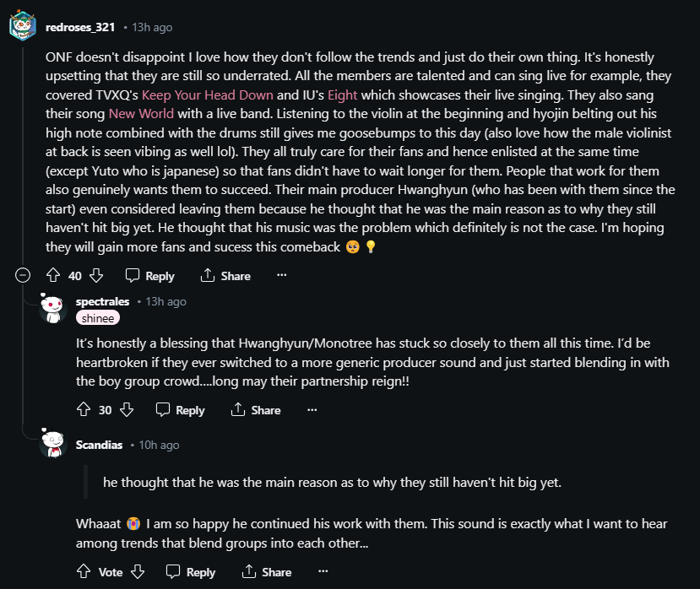The image size is (700, 589).
Task: Open more options on redroses_321 comment
Action: click(282, 275)
